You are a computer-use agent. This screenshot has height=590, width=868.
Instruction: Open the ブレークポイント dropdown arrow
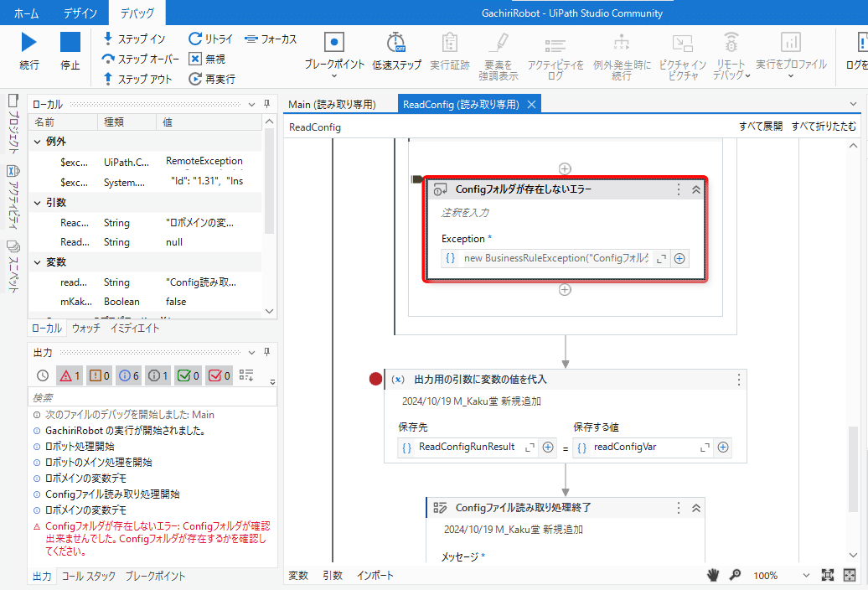pos(333,76)
